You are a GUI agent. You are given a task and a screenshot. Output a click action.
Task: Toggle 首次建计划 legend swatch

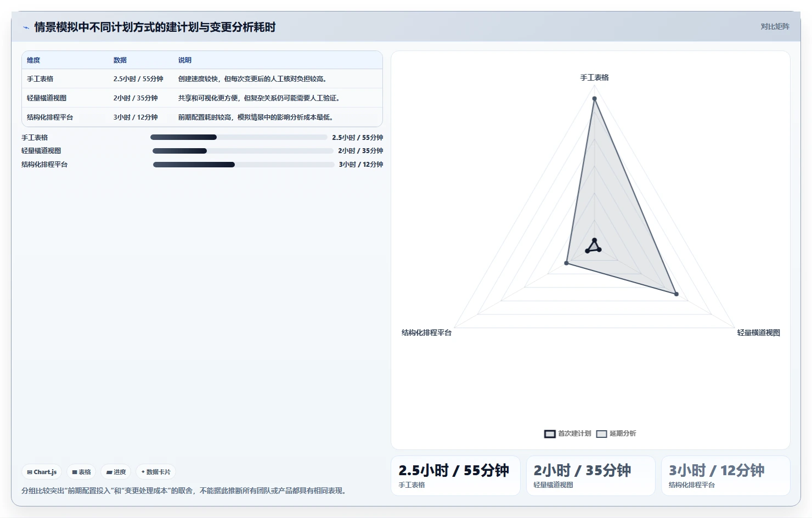(x=550, y=433)
